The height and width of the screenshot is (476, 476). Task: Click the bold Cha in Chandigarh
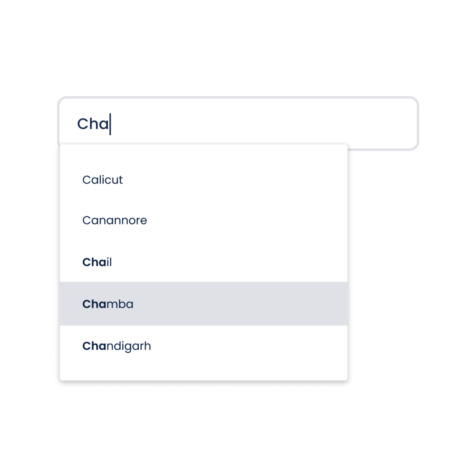(94, 346)
